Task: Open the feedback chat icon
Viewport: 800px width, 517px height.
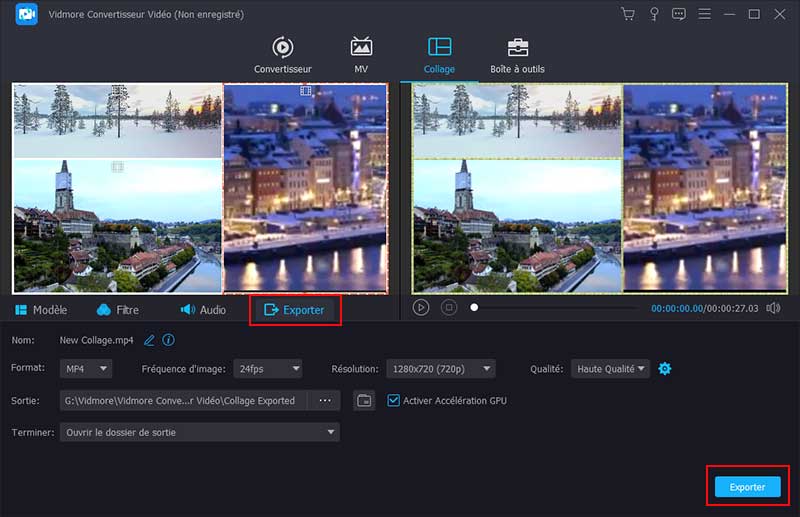Action: coord(679,14)
